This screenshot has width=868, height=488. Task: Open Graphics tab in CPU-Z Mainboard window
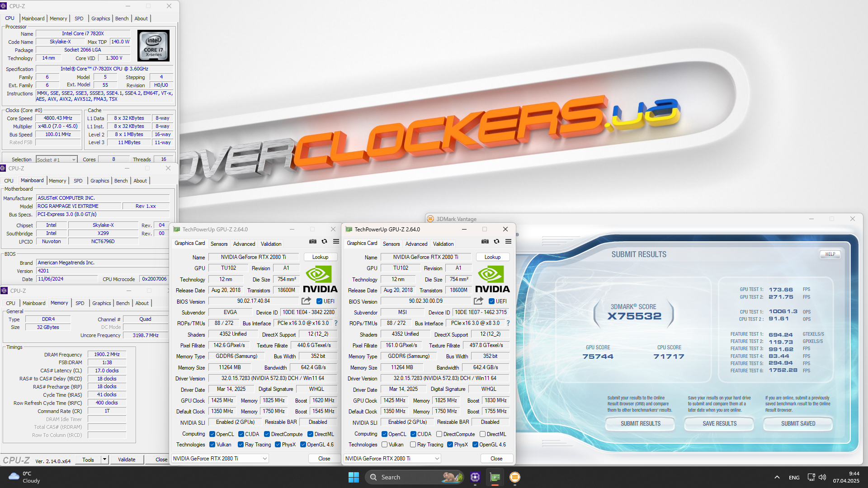99,181
